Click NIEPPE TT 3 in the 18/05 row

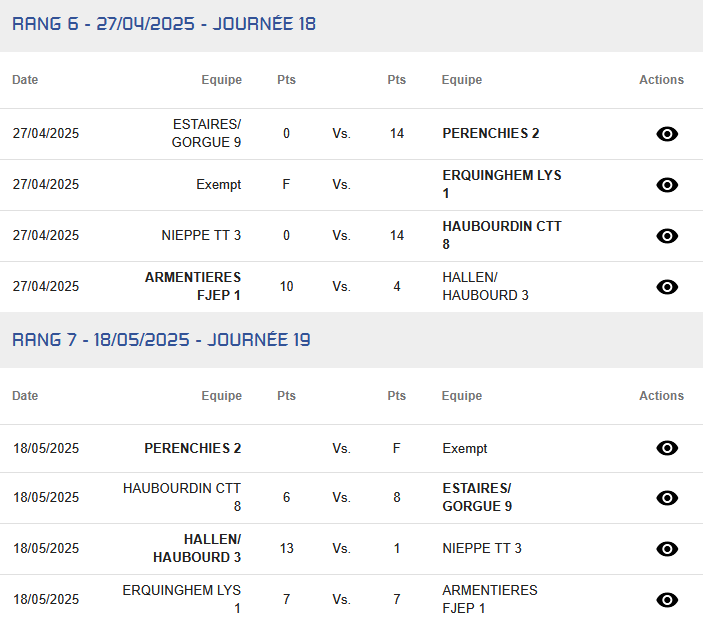coord(482,548)
